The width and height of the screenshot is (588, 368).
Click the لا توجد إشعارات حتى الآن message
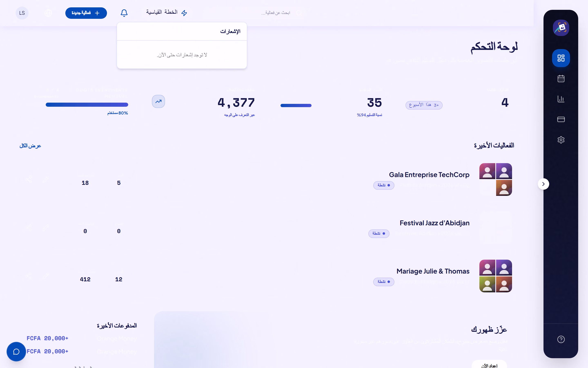(x=182, y=55)
